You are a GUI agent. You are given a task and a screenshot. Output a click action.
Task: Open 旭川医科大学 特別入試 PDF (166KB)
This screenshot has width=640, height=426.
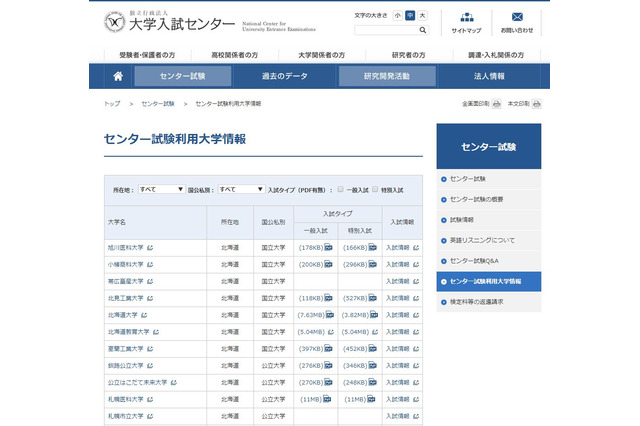click(x=360, y=248)
